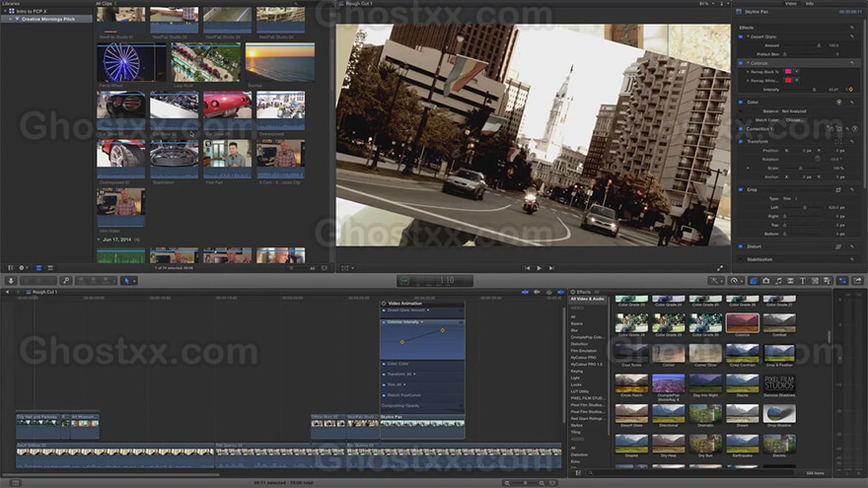Toggle the Distort section checkbox
Viewport: 868px width, 488px height.
point(741,246)
